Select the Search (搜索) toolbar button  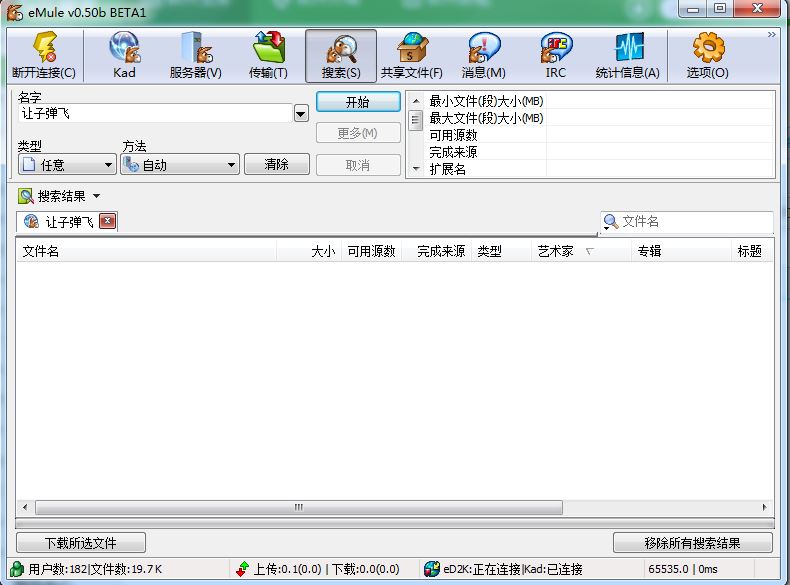click(x=341, y=55)
